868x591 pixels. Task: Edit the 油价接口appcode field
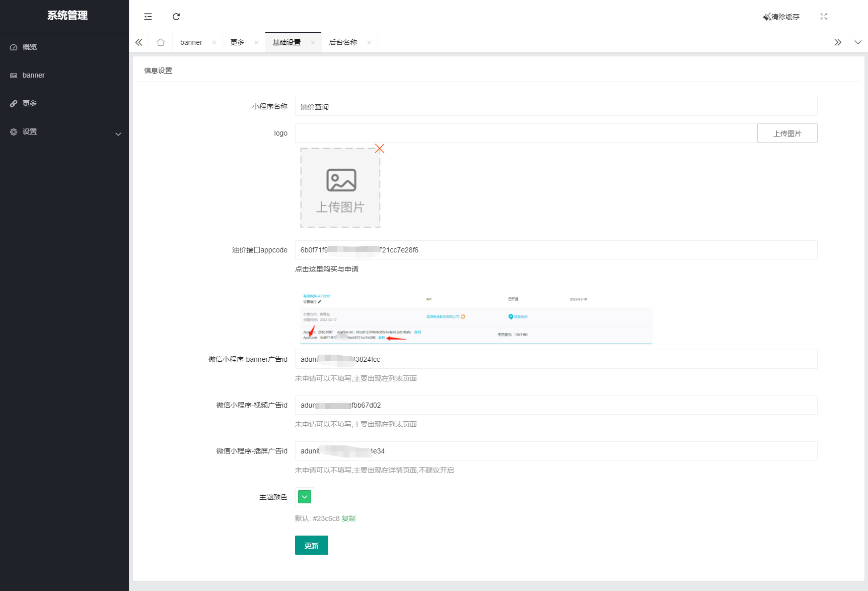556,250
